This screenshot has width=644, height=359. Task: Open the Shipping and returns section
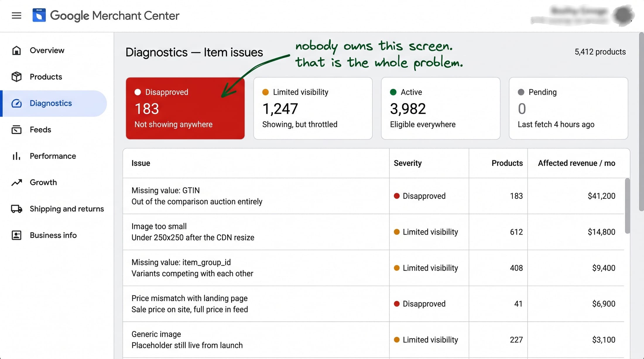(57, 209)
